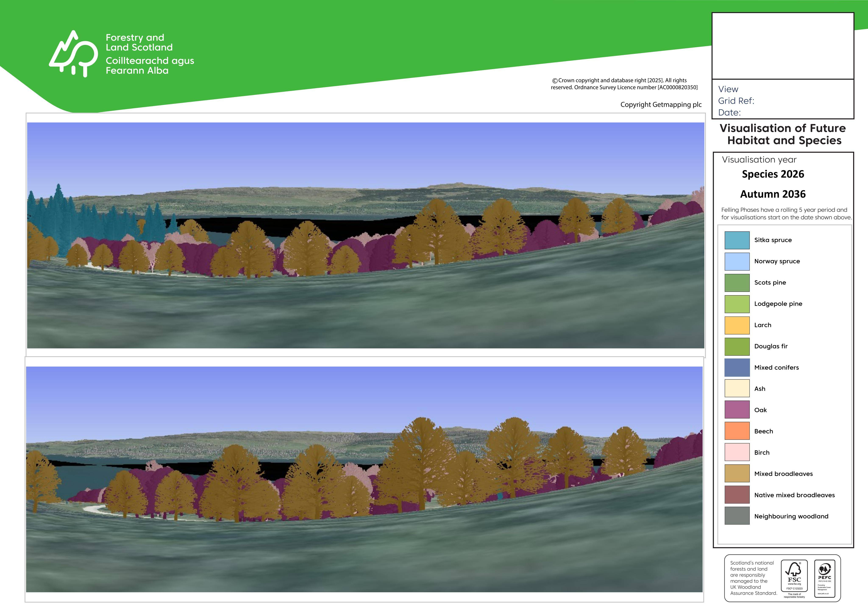The image size is (868, 614).
Task: Pick the Larch yellow legend swatch
Action: 737,325
